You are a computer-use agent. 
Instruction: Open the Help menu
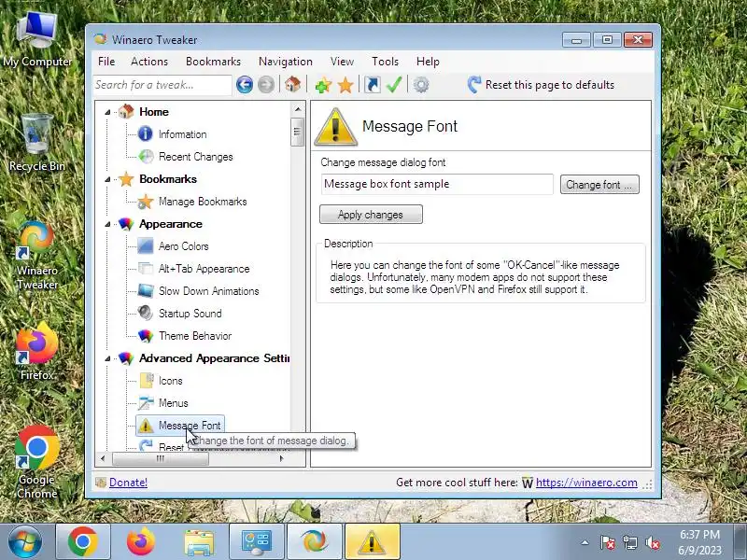pyautogui.click(x=428, y=62)
